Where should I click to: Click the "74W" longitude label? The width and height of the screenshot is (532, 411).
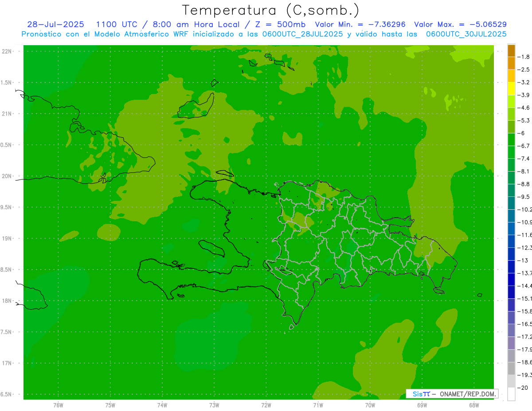coord(162,406)
